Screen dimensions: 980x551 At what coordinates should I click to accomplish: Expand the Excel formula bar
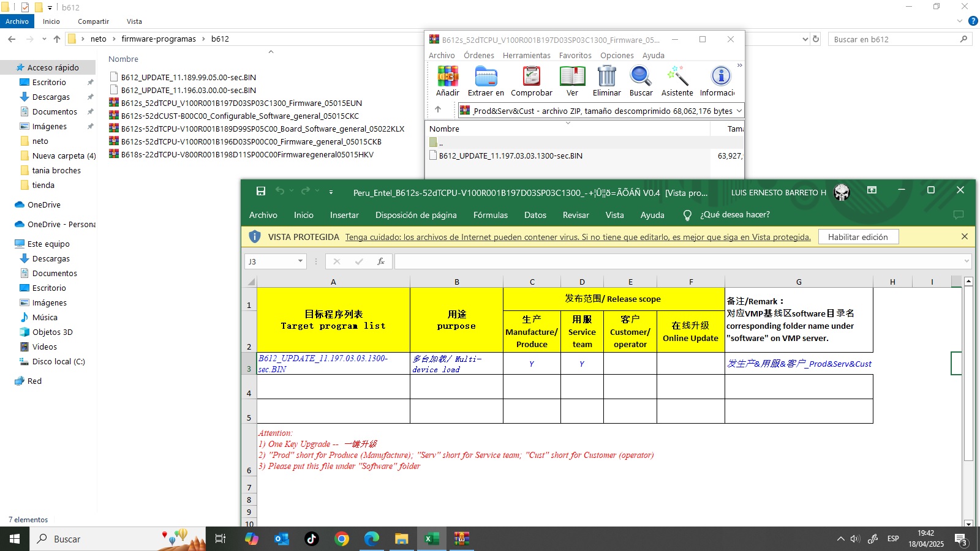pos(967,261)
